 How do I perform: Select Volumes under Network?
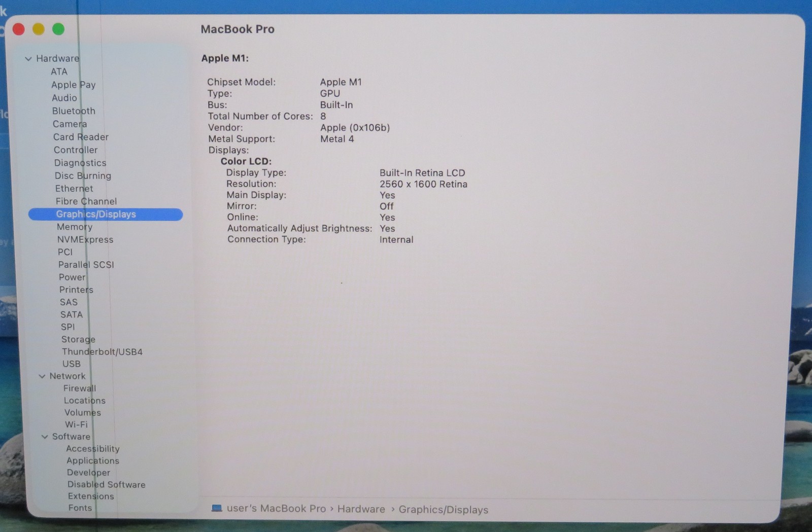click(x=83, y=412)
